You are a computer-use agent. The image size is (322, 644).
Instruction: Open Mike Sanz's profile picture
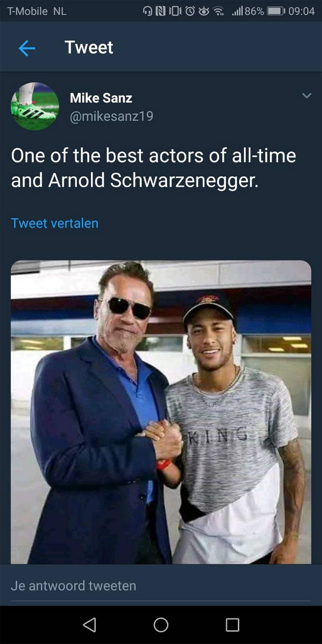[x=35, y=106]
